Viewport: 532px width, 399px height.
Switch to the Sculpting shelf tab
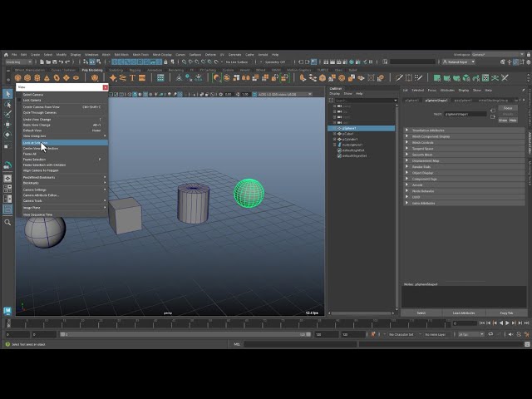[x=116, y=70]
